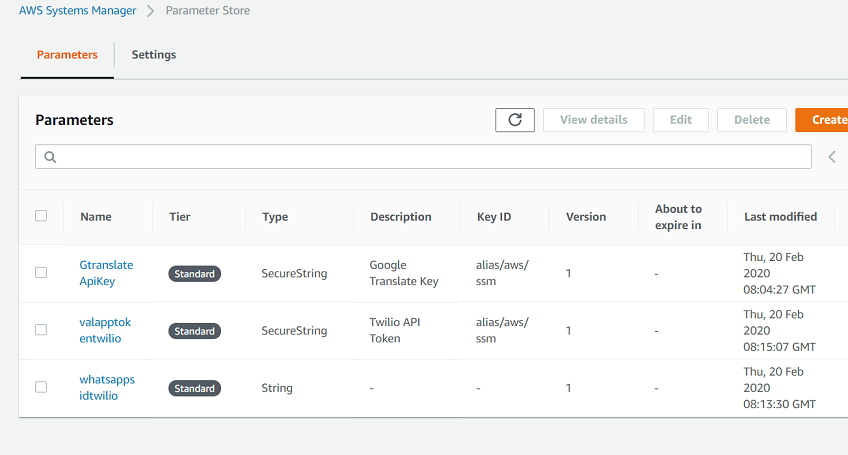Viewport: 848px width, 455px height.
Task: Click the Version column header
Action: (586, 216)
